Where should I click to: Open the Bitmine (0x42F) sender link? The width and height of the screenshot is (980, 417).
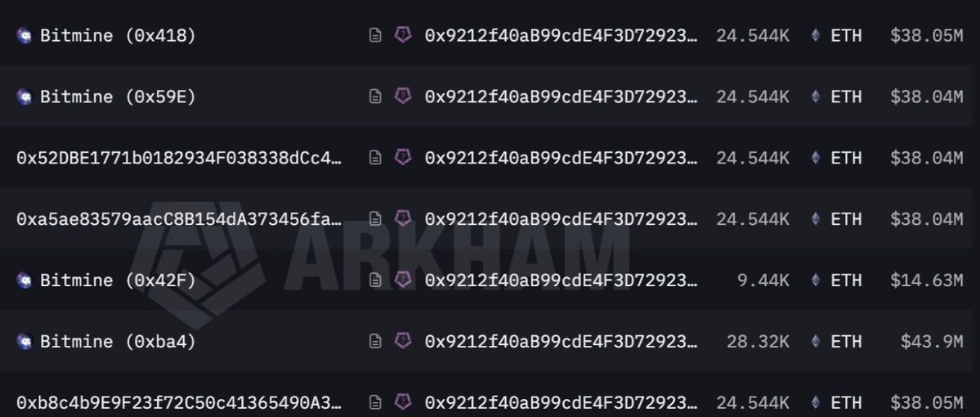(x=118, y=280)
